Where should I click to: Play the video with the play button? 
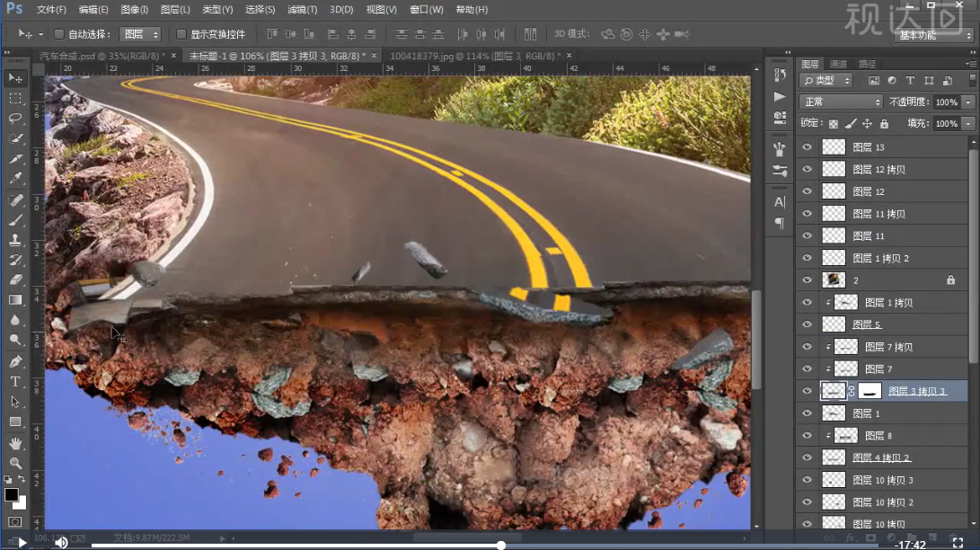click(x=22, y=543)
